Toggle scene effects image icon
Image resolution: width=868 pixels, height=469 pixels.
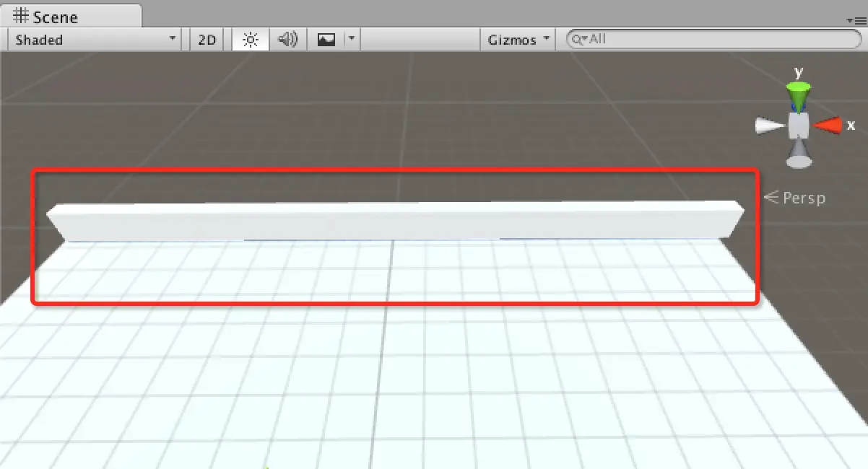coord(326,40)
